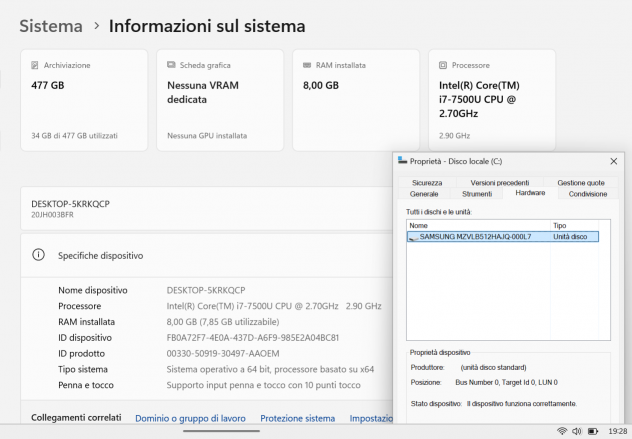
Task: Click Nessuna GPU installata text
Action: click(x=207, y=136)
